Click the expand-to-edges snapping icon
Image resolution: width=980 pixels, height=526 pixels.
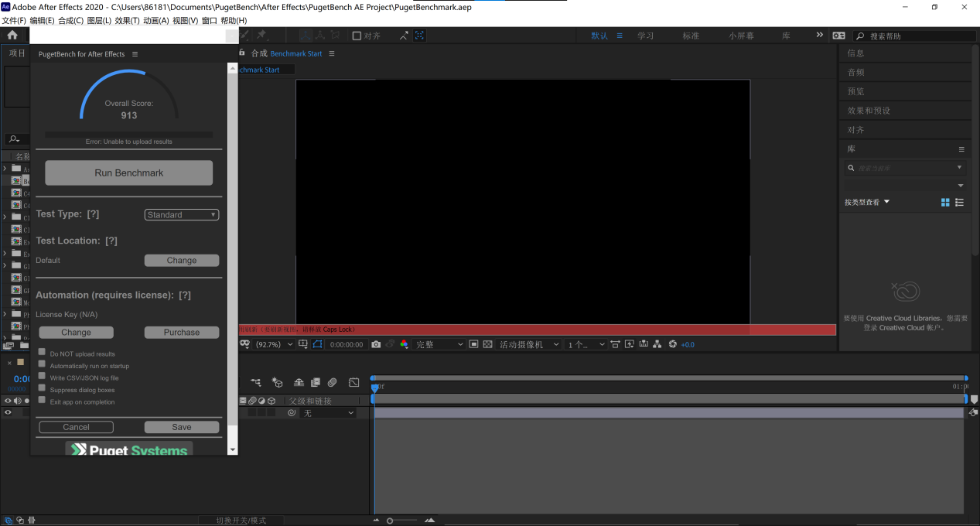coord(404,35)
